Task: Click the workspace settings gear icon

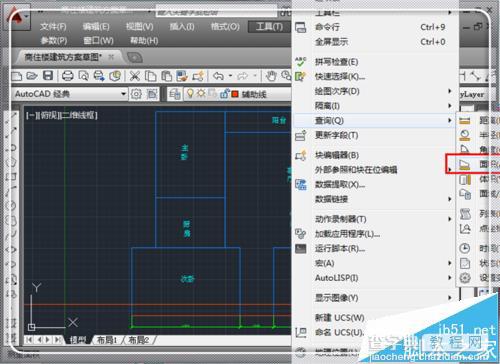Action: coord(136,94)
